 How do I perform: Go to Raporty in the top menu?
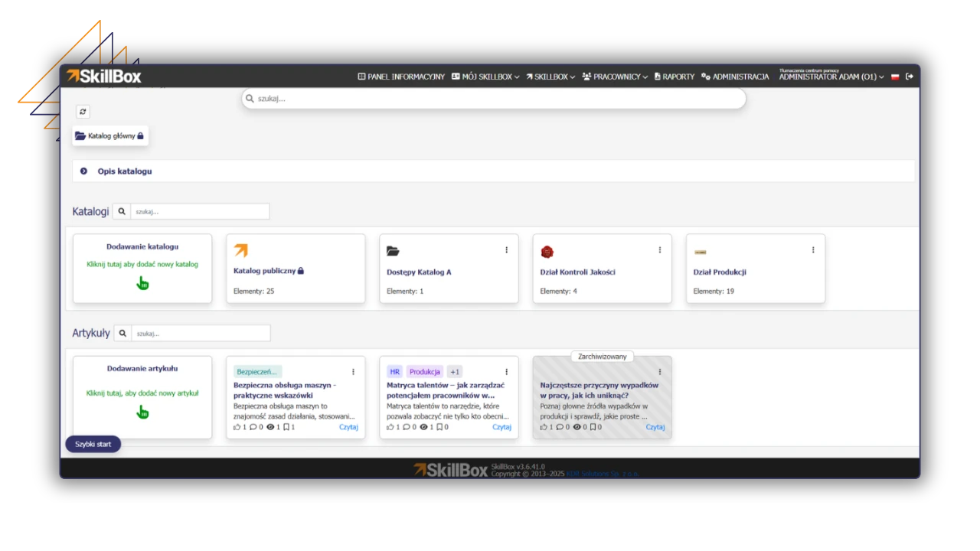[x=674, y=77]
